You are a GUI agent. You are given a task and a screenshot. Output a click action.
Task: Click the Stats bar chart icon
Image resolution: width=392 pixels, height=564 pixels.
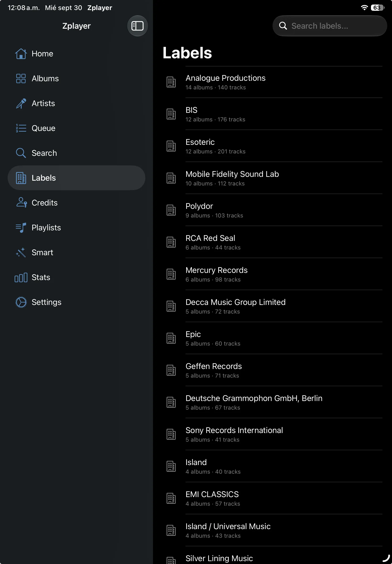[x=21, y=277]
